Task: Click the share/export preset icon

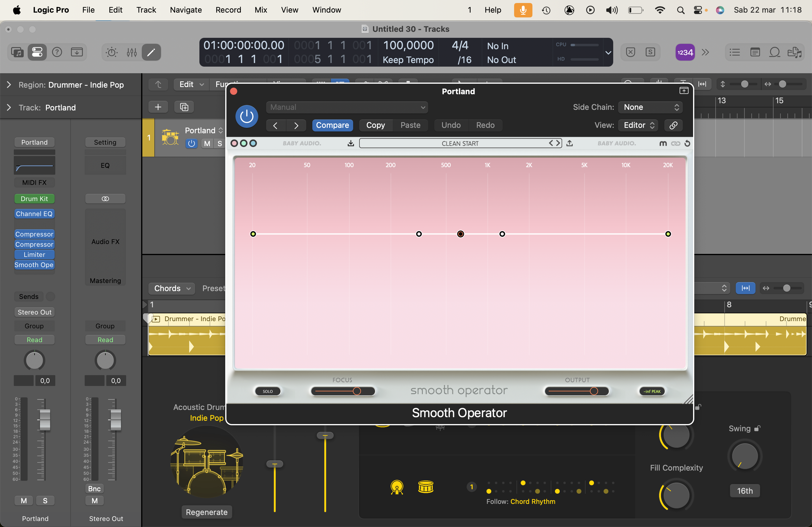Action: (569, 143)
